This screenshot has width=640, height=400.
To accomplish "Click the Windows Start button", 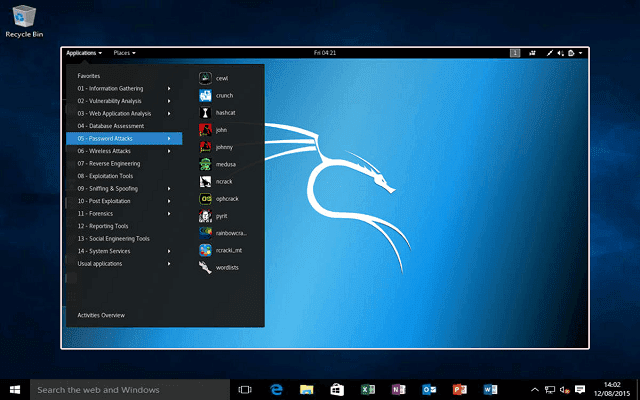I will (15, 390).
